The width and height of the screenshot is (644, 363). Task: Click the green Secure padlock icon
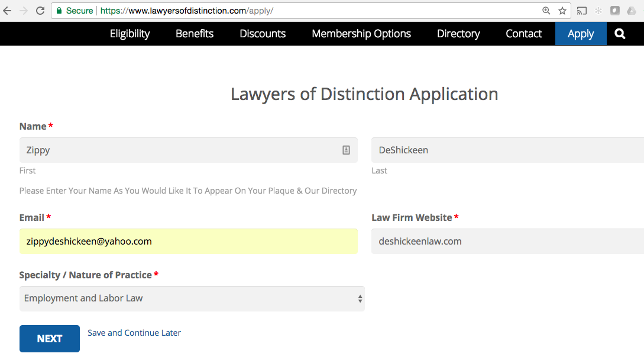click(x=59, y=11)
